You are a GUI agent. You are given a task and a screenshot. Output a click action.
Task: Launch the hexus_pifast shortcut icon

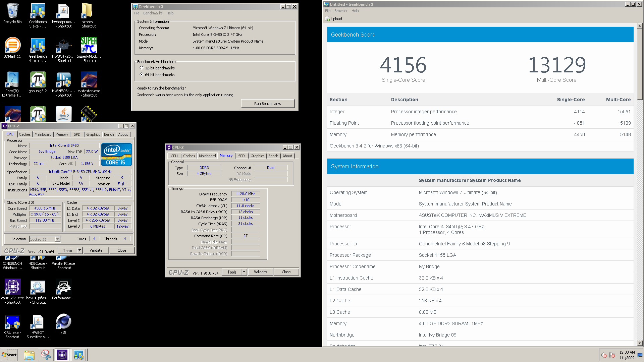[38, 291]
